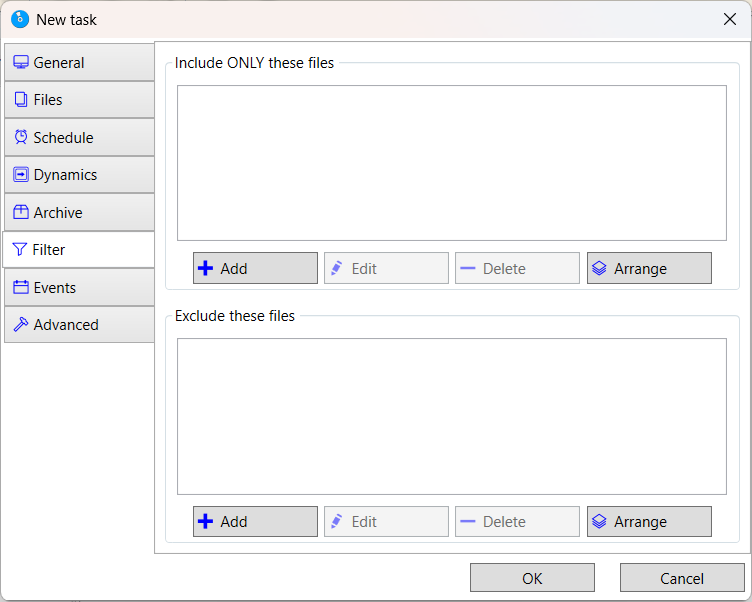Click the monitor icon on General tab
The height and width of the screenshot is (602, 752).
[x=21, y=62]
